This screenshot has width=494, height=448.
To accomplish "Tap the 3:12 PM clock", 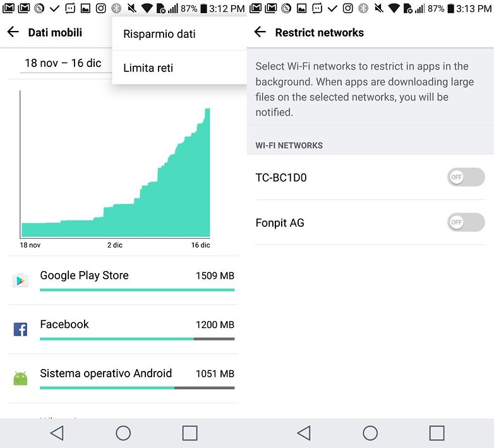I will click(227, 8).
